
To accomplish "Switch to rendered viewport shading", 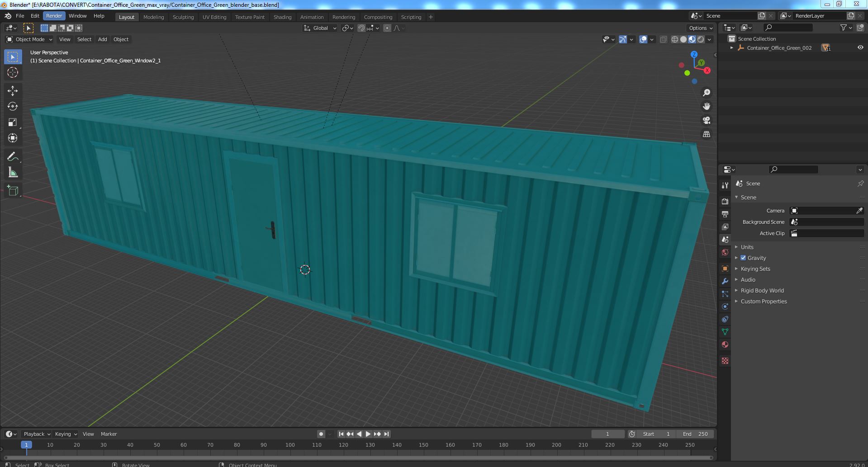I will pyautogui.click(x=701, y=39).
